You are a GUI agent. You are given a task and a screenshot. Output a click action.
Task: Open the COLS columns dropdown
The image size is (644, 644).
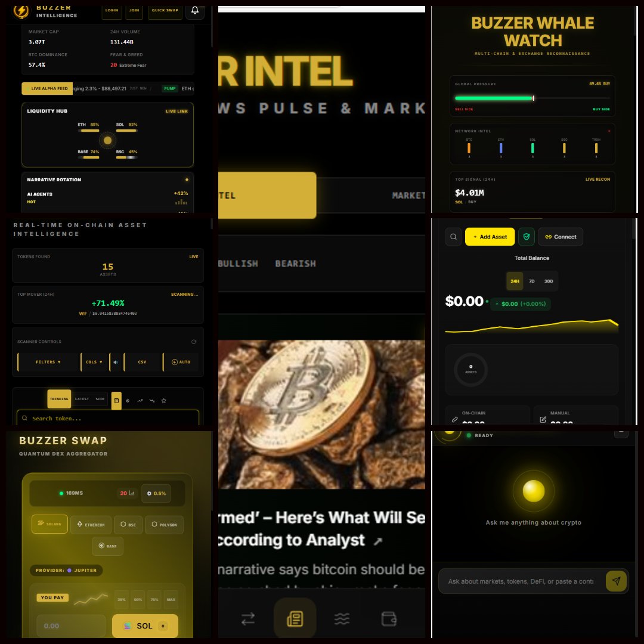(94, 362)
